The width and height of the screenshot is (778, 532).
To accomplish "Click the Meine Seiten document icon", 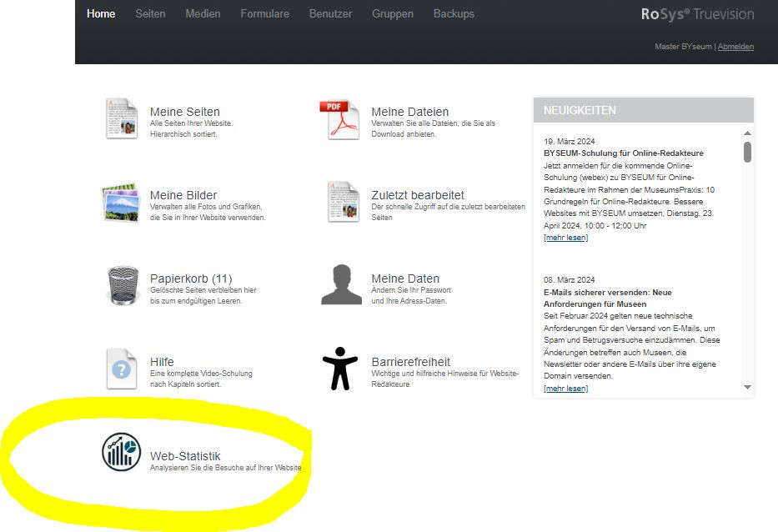I will pos(122,118).
